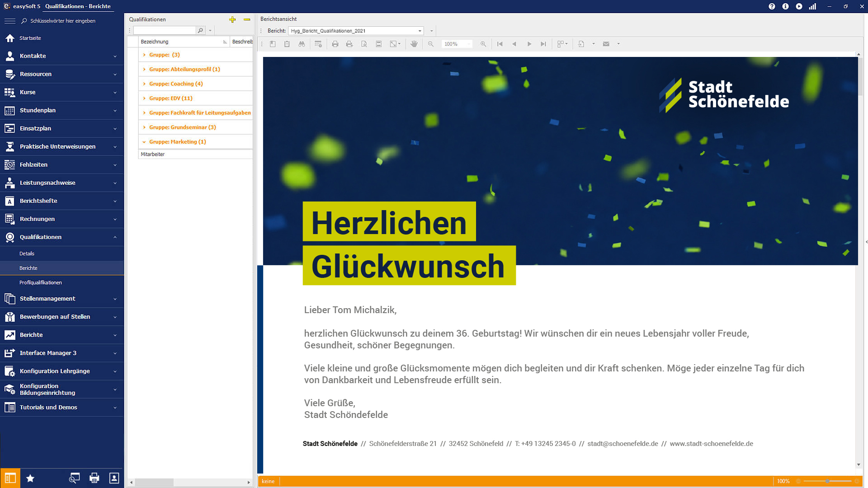Collapse the Qualifikationen menu section
The height and width of the screenshot is (488, 868).
click(62, 237)
